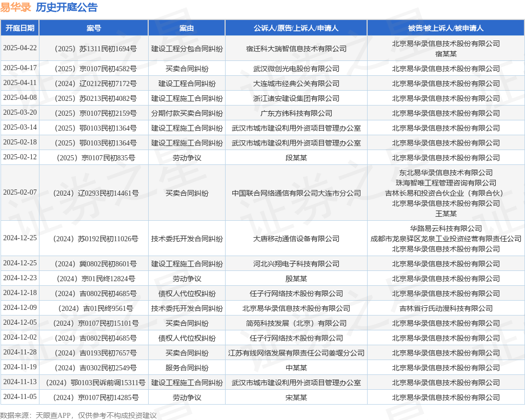The image size is (525, 420).
Task: Click plaintiff 江苏有线网络发展有限责任公司姜堰分公司
Action: (x=296, y=353)
